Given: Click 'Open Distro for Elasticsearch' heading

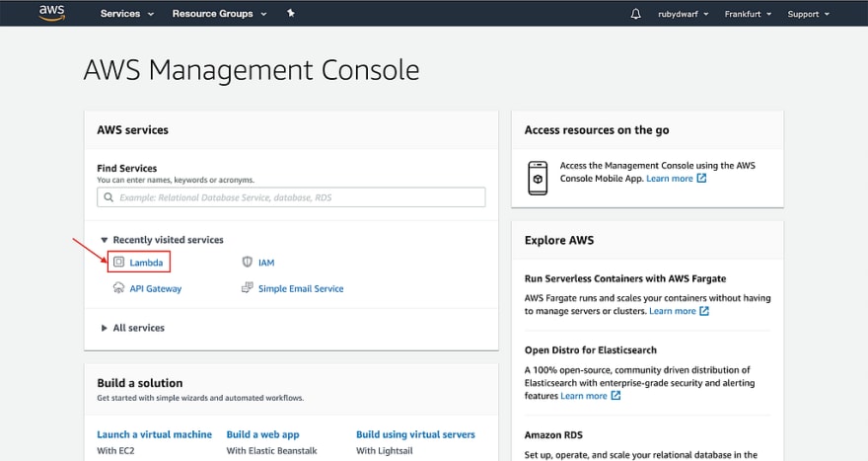Looking at the screenshot, I should click(x=591, y=350).
